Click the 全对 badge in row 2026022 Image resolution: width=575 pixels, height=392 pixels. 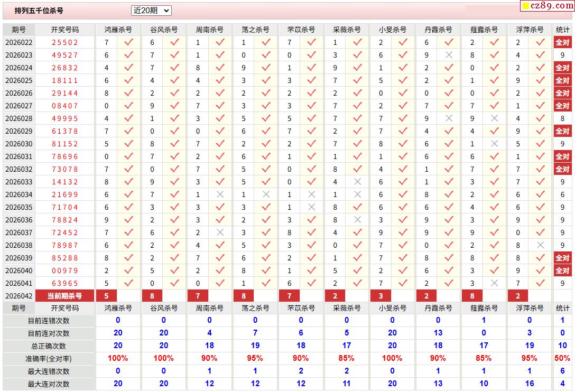point(562,42)
